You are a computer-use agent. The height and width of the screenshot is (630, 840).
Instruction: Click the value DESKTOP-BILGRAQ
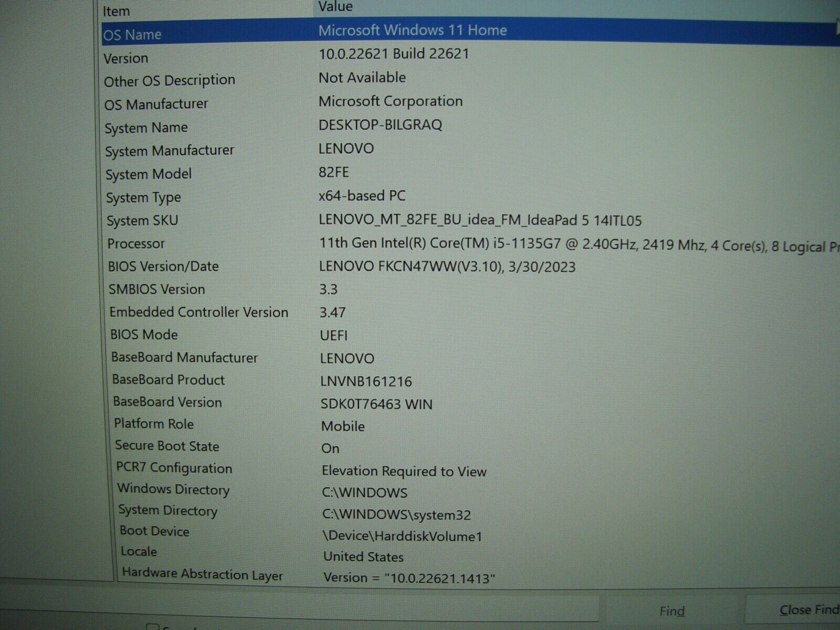pyautogui.click(x=381, y=125)
